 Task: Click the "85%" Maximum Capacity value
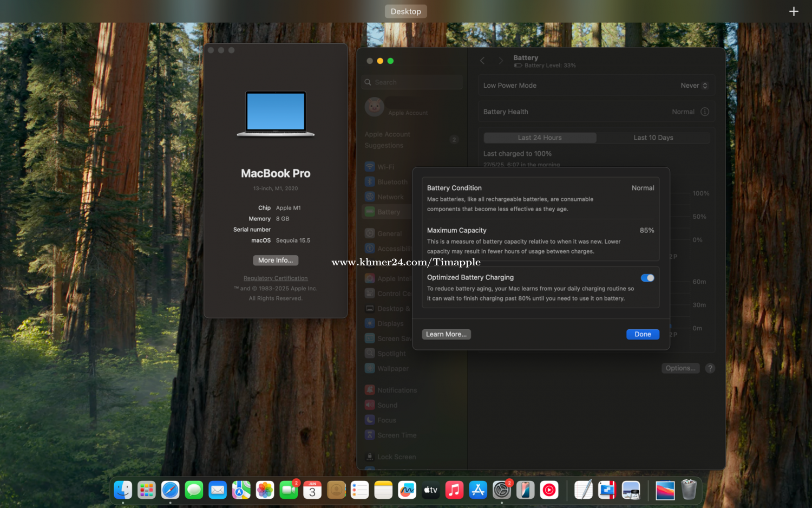pos(647,231)
